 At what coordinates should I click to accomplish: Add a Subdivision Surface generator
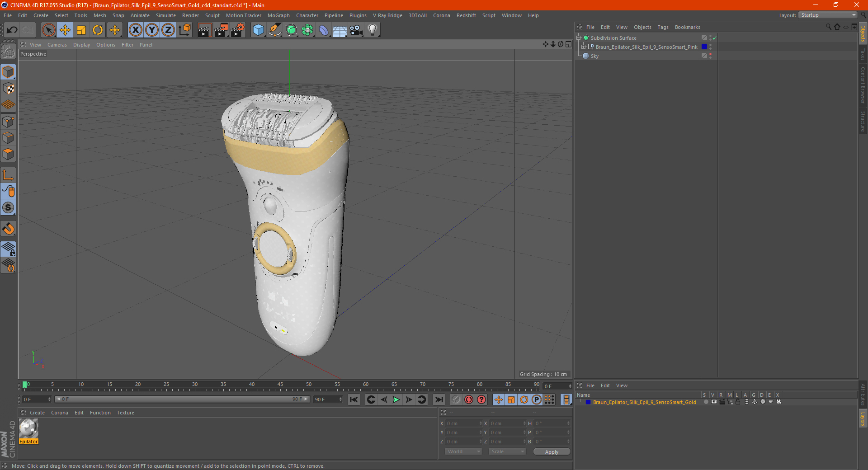coord(291,30)
